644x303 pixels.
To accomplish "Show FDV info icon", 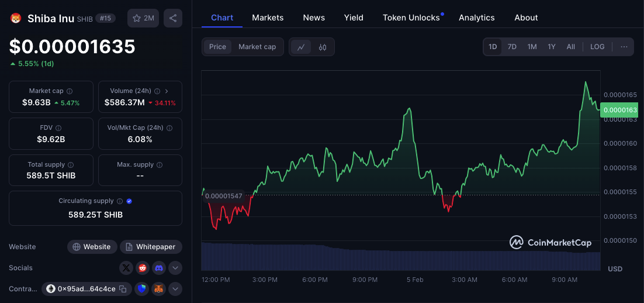I will point(58,128).
